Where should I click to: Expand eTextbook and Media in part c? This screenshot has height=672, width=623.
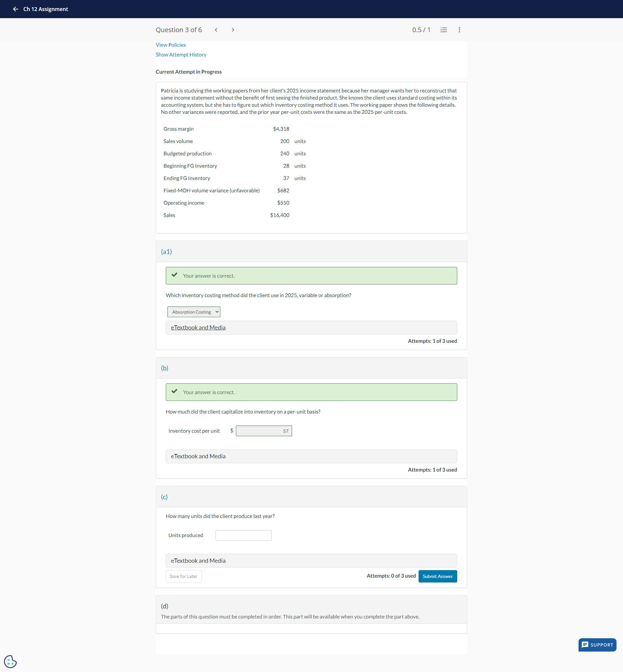(198, 561)
